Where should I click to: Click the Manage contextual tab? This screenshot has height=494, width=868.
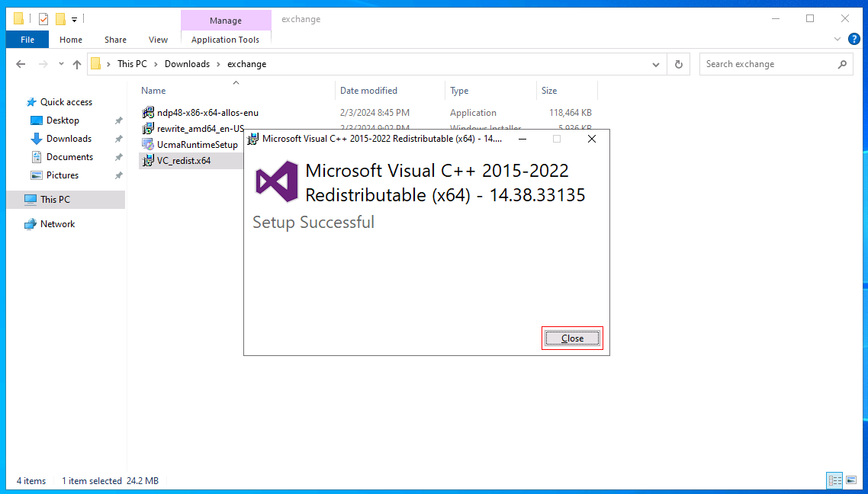(225, 21)
